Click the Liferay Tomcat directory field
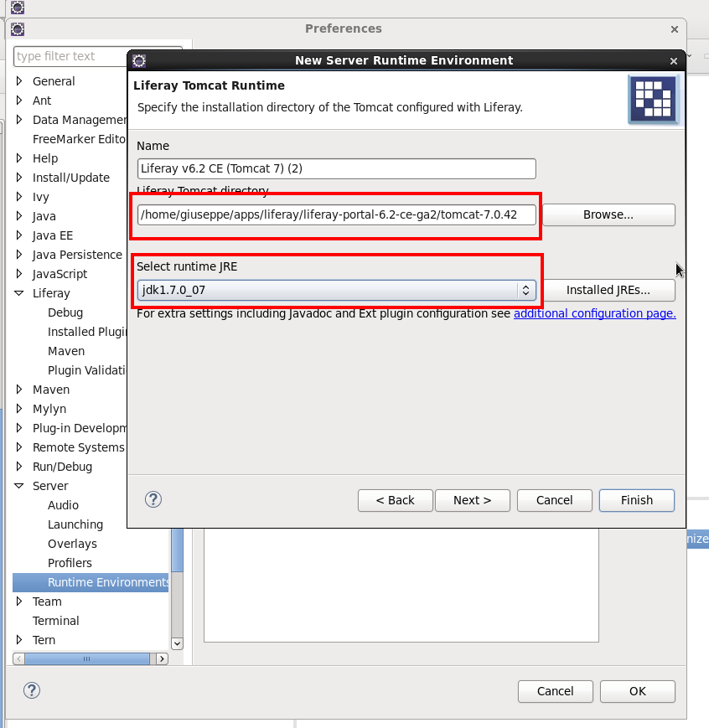 (336, 215)
